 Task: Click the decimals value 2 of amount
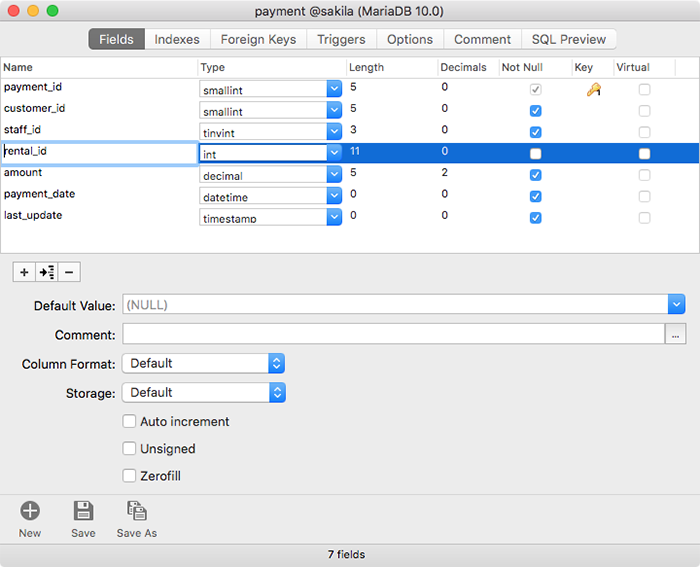[445, 173]
